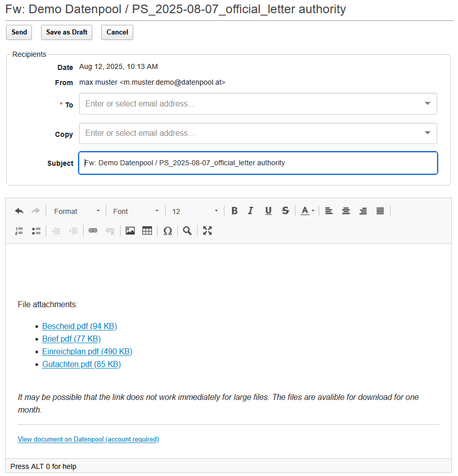Maximize the editor with the fullscreen icon
Viewport: 458px width, 476px height.
click(207, 231)
